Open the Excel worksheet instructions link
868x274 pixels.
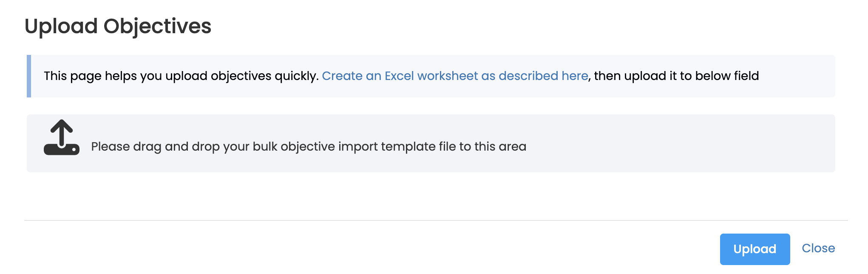click(x=455, y=76)
